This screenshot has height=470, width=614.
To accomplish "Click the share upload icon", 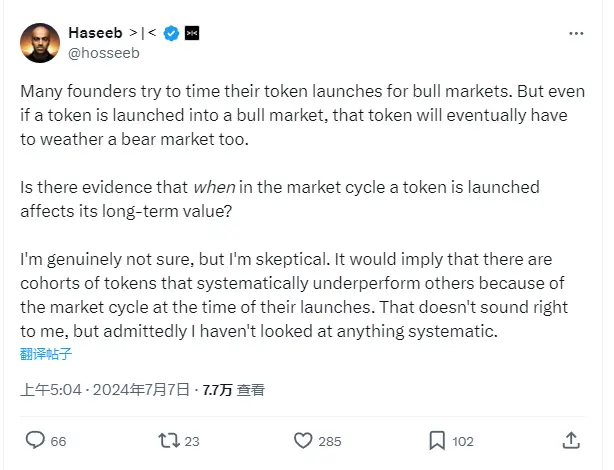I will point(571,440).
